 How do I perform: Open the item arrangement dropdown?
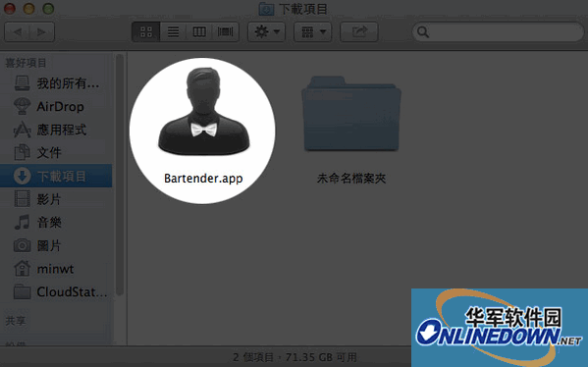(312, 31)
